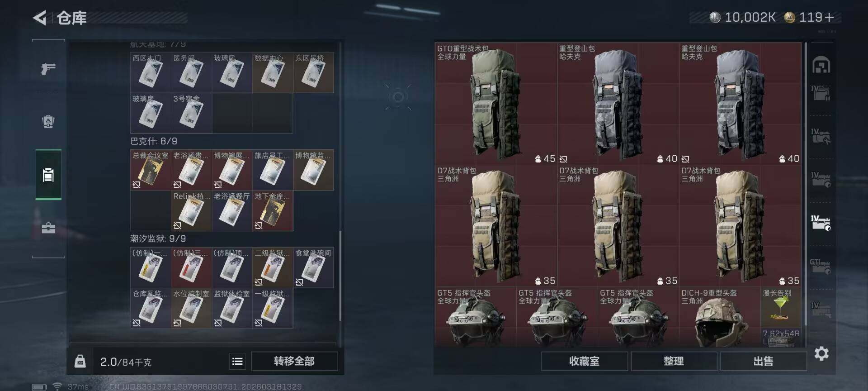Click the 出售 sell button
The image size is (868, 391).
[x=763, y=361]
